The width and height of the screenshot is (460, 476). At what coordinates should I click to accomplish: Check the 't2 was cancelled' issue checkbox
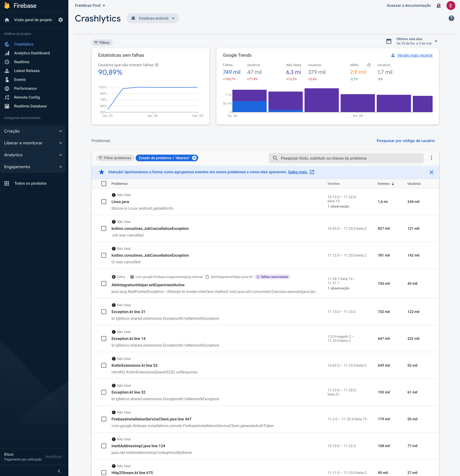(104, 255)
